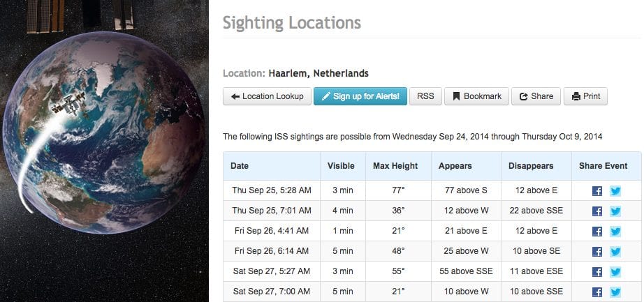
Task: Tweet the Fri Sep 26 6:14 AM sighting
Action: pos(615,252)
